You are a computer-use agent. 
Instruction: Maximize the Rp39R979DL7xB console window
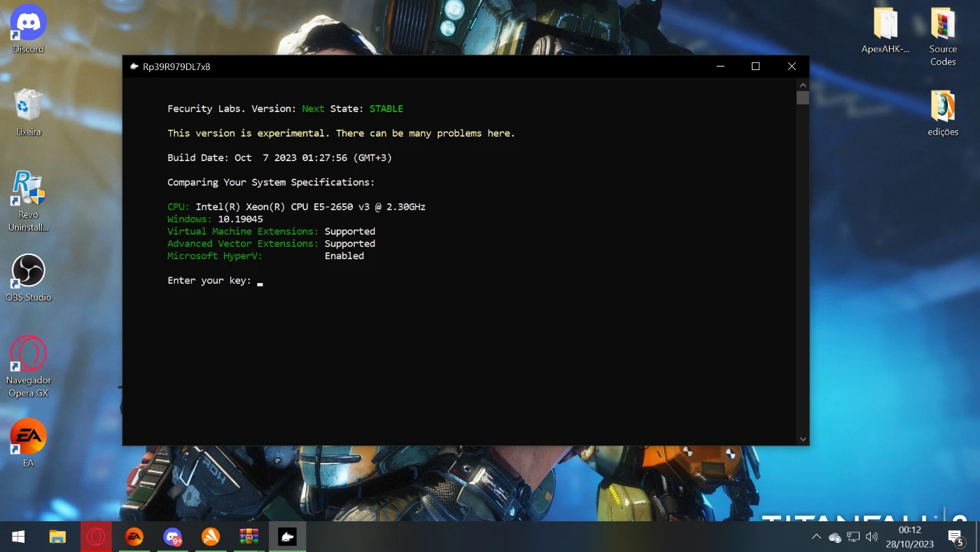click(755, 67)
